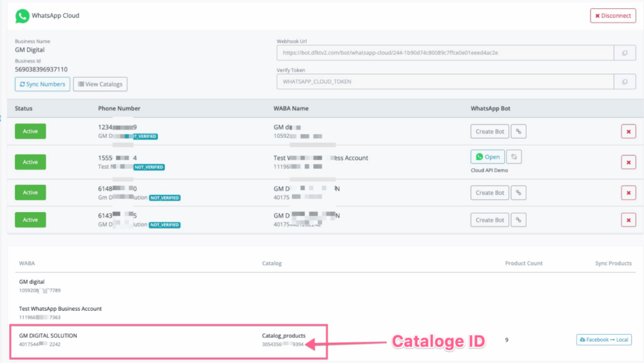
Task: Open View Catalogs
Action: [101, 84]
